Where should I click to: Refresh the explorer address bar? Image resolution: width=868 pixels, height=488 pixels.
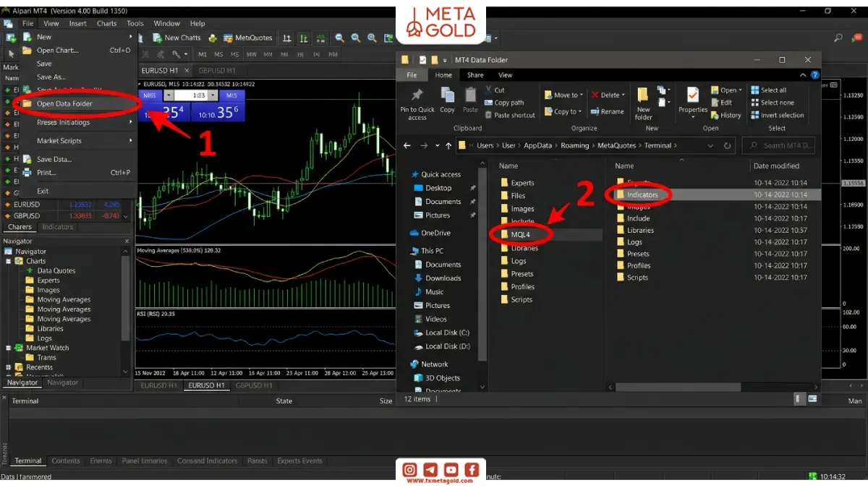(727, 145)
